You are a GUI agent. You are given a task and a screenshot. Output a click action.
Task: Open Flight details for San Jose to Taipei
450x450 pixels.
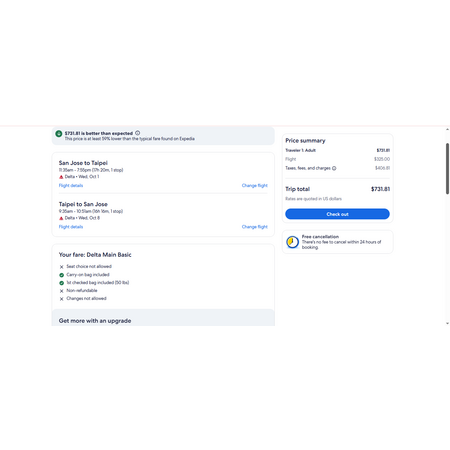click(x=71, y=186)
